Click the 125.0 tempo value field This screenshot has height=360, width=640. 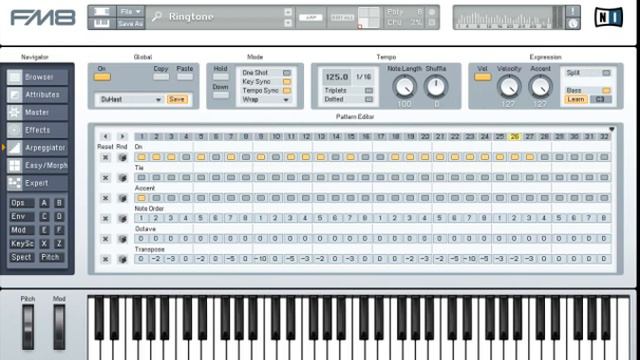point(337,77)
